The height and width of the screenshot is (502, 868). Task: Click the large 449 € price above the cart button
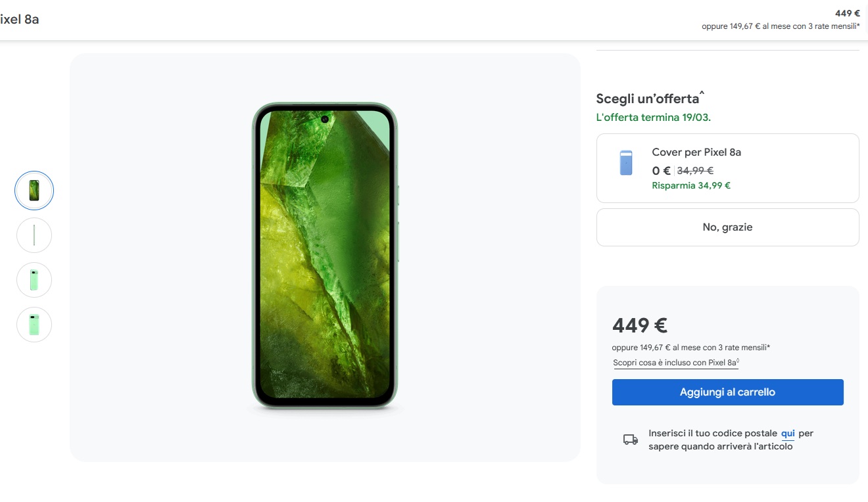[640, 325]
